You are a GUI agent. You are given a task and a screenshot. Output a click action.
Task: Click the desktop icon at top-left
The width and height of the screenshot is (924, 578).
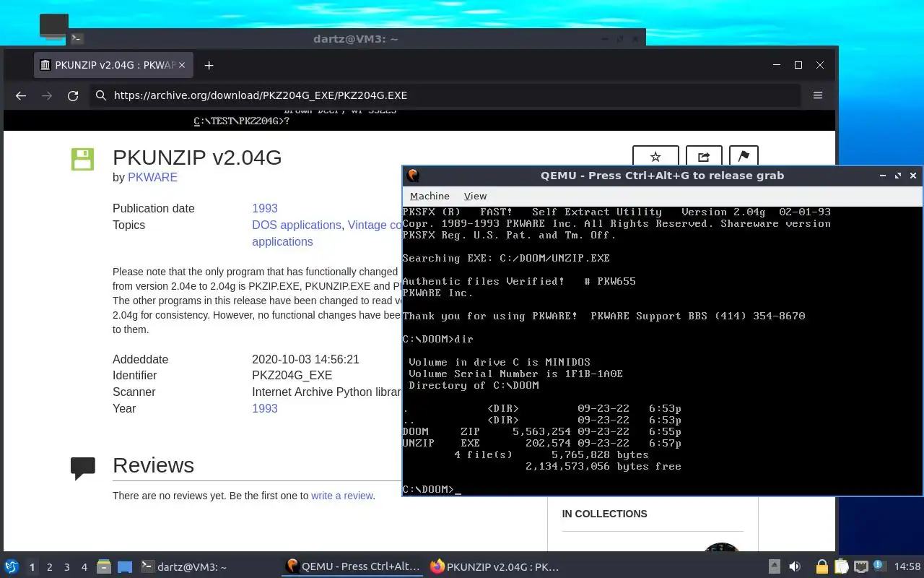(x=53, y=26)
